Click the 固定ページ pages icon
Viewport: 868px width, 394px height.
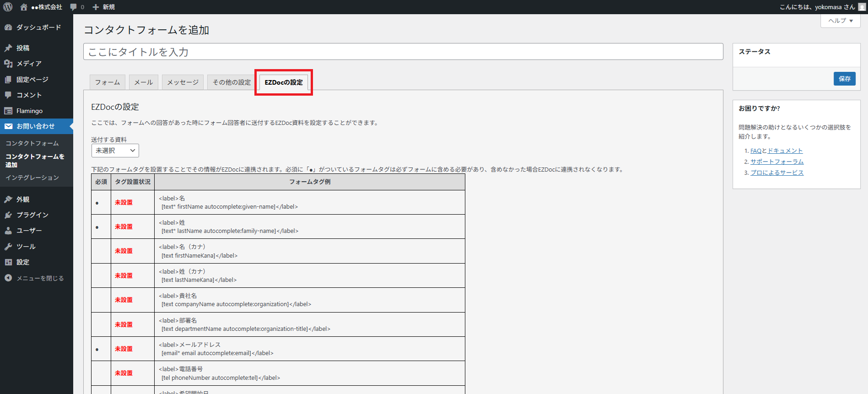pos(8,80)
